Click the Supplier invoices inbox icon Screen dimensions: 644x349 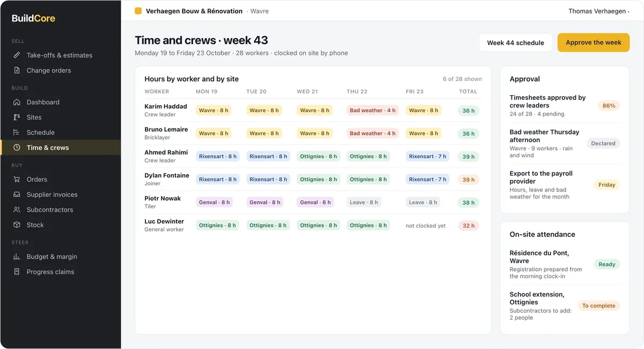(x=17, y=194)
